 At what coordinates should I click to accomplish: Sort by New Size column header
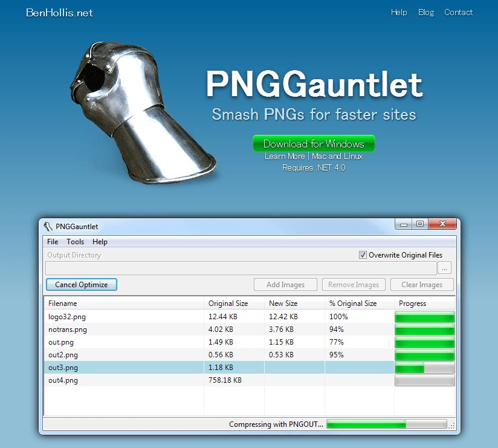294,304
